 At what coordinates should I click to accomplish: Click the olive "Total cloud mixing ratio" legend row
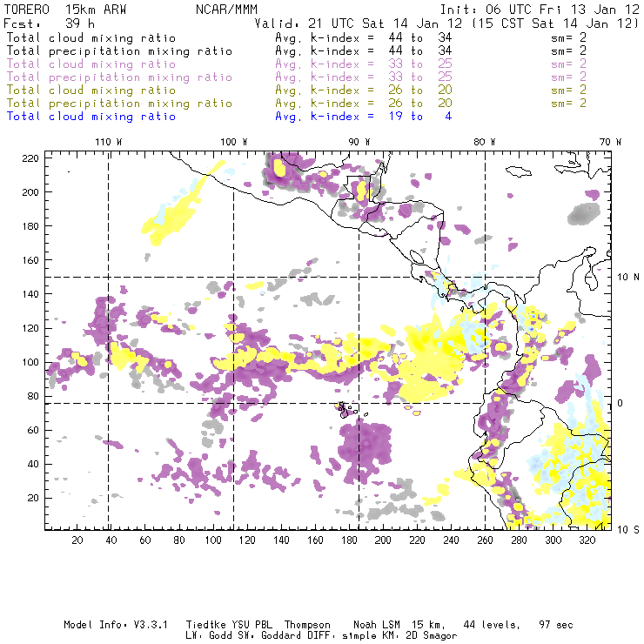(x=91, y=91)
